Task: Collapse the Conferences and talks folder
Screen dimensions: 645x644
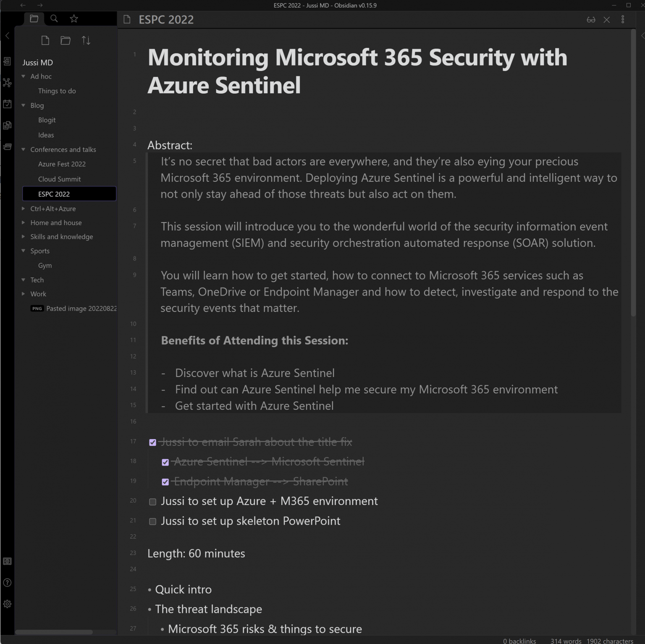Action: [24, 149]
